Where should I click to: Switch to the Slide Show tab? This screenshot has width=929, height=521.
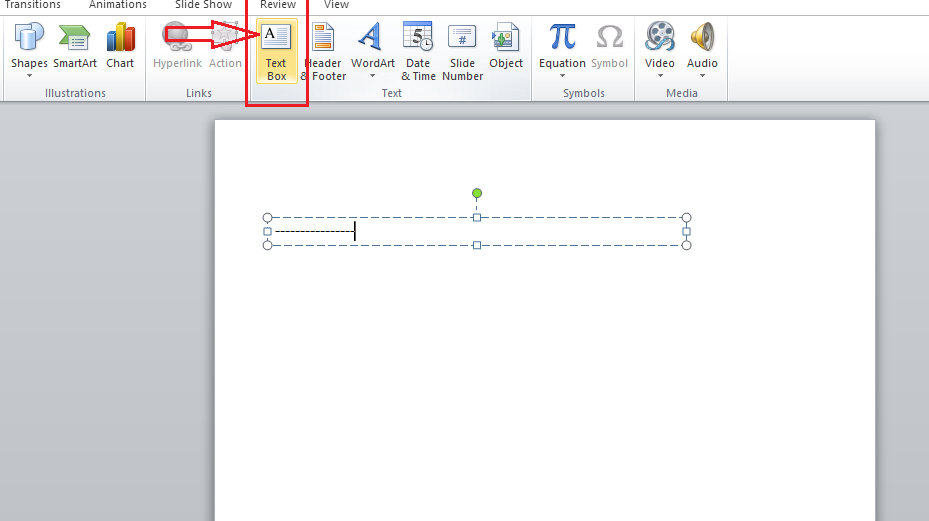click(x=203, y=5)
